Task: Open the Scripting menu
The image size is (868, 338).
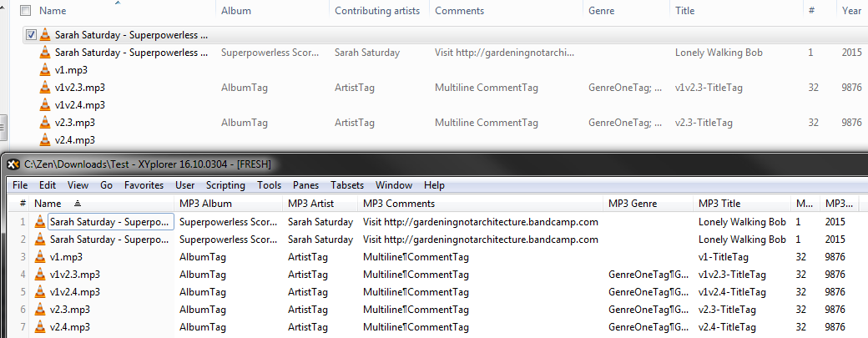Action: click(x=225, y=185)
